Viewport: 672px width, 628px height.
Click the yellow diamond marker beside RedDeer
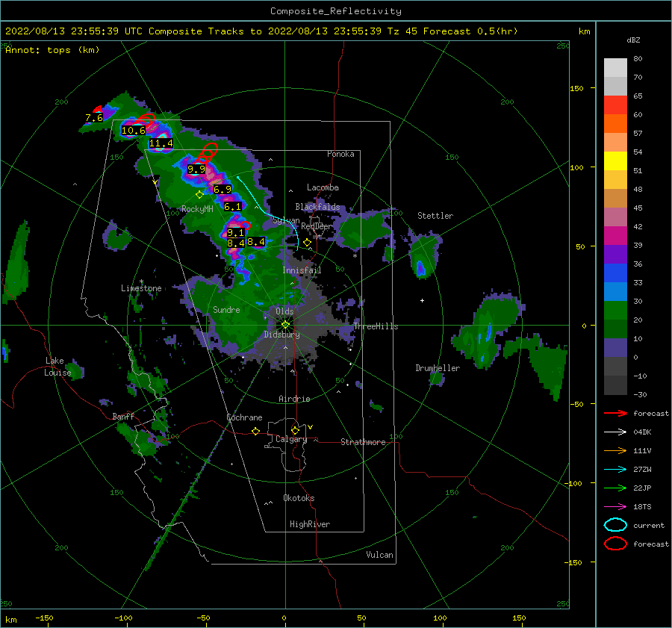pos(307,243)
